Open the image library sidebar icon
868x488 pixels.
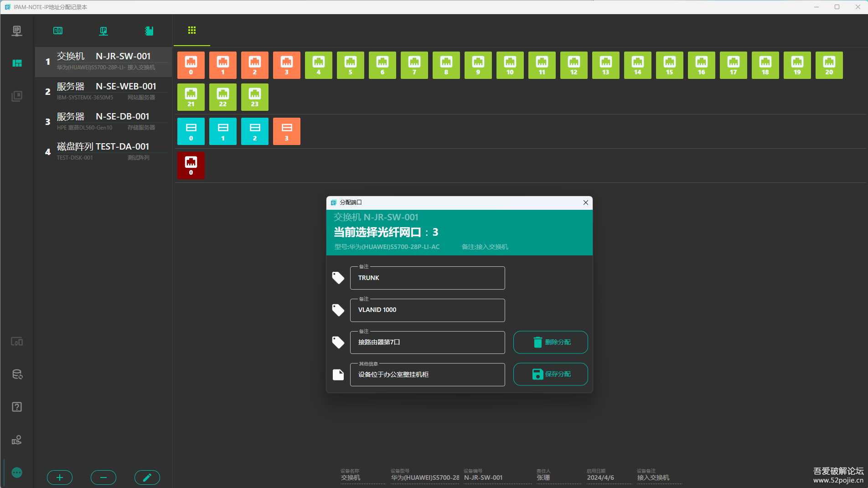coord(17,96)
